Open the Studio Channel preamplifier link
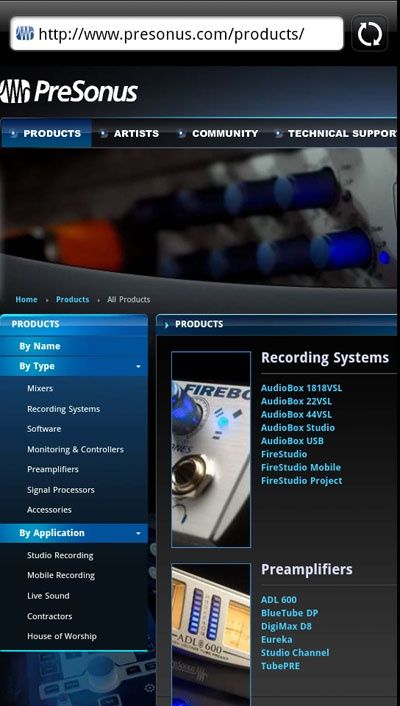Screen dimensions: 400x706 [x=295, y=652]
